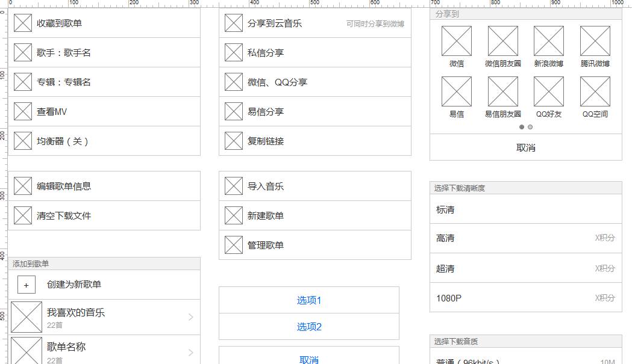
Task: Click the icon beside 编辑歌单信息
Action: tap(22, 186)
